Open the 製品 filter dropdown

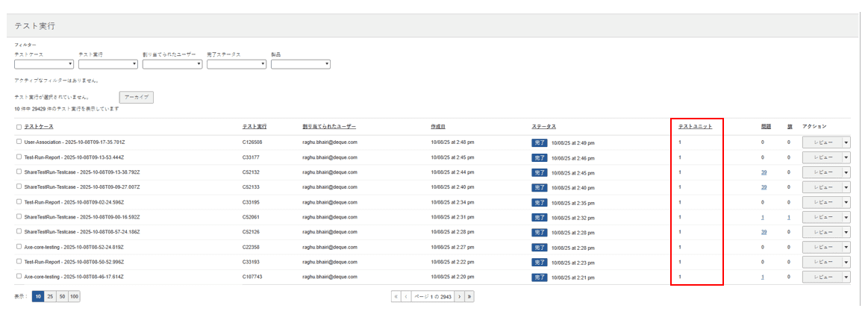tap(300, 64)
